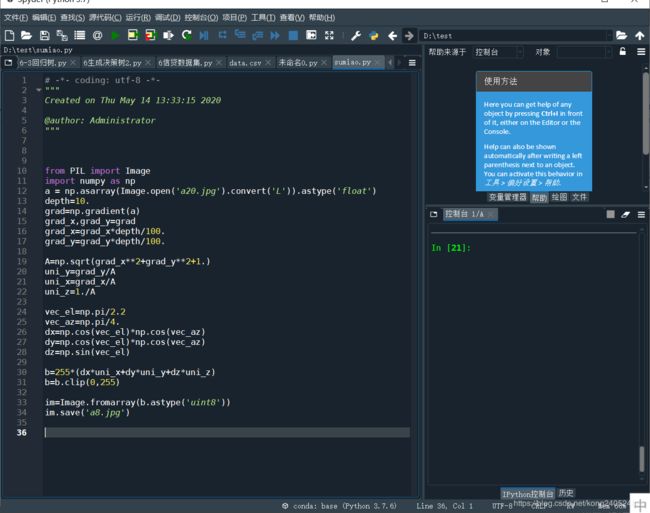Viewport: 650px width, 513px height.
Task: Save the current file
Action: click(44, 36)
